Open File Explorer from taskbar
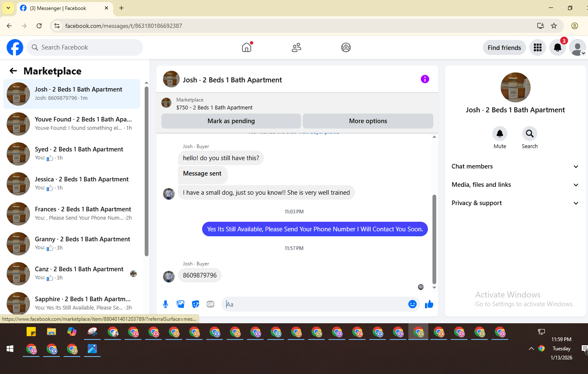 pyautogui.click(x=52, y=332)
